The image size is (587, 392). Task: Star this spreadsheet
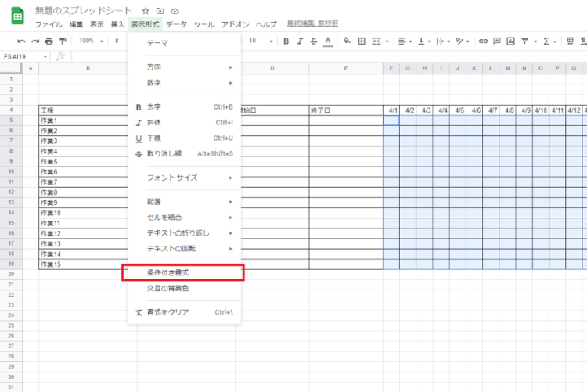click(x=146, y=11)
